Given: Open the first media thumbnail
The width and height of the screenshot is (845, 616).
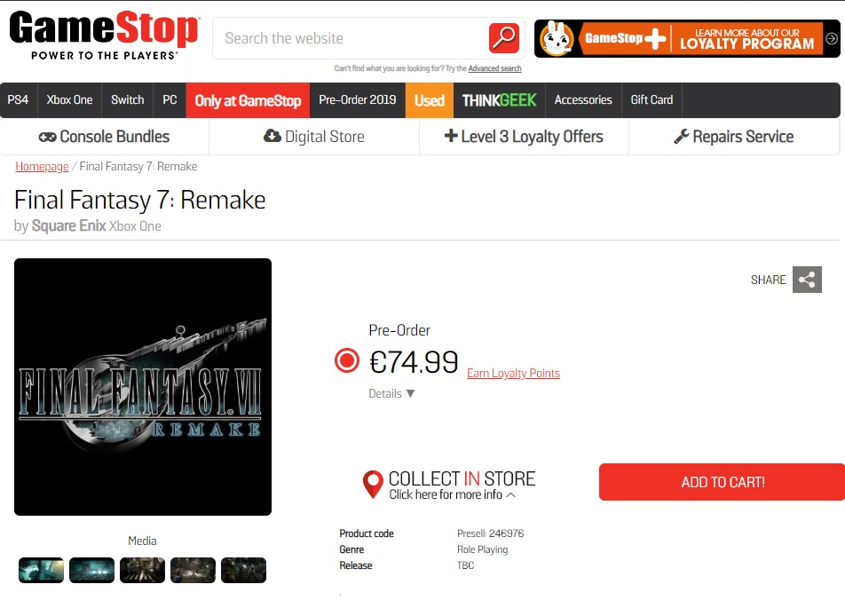Looking at the screenshot, I should 41,570.
